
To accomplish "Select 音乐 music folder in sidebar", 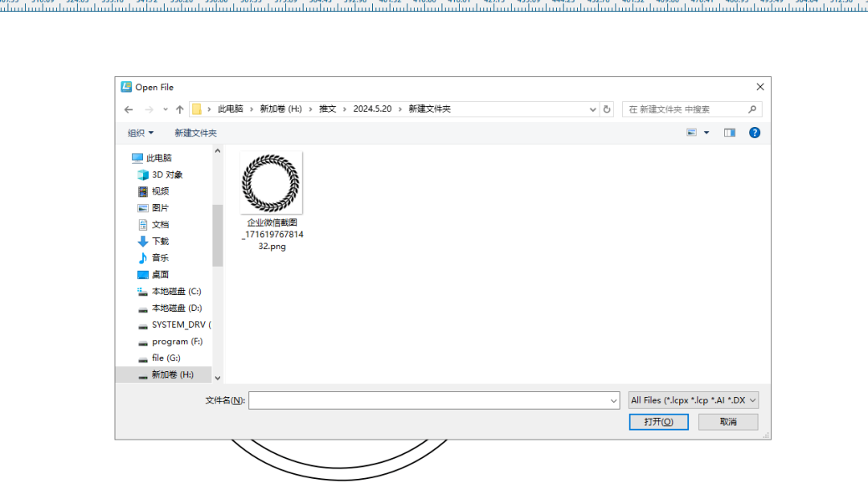I will tap(160, 258).
